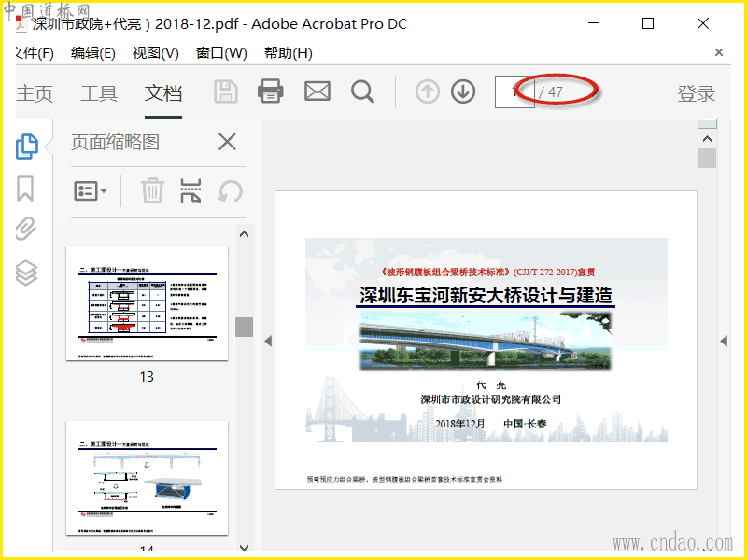This screenshot has width=747, height=560.
Task: Open thumbnail options dropdown menu
Action: click(x=91, y=191)
